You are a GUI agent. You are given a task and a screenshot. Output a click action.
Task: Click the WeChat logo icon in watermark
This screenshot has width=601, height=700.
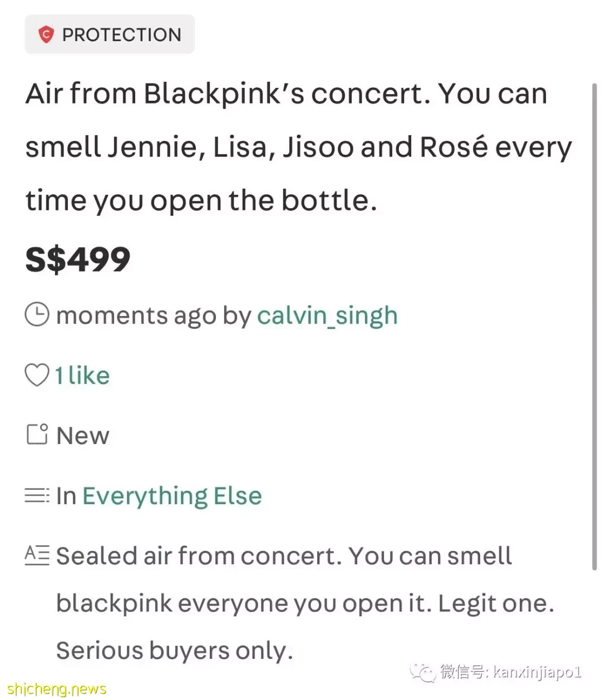pyautogui.click(x=423, y=672)
